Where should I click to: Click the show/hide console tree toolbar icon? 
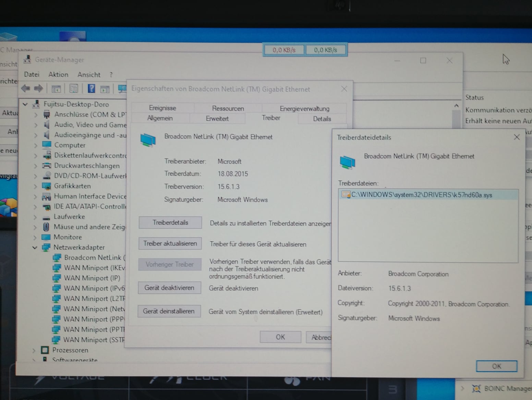pyautogui.click(x=56, y=89)
